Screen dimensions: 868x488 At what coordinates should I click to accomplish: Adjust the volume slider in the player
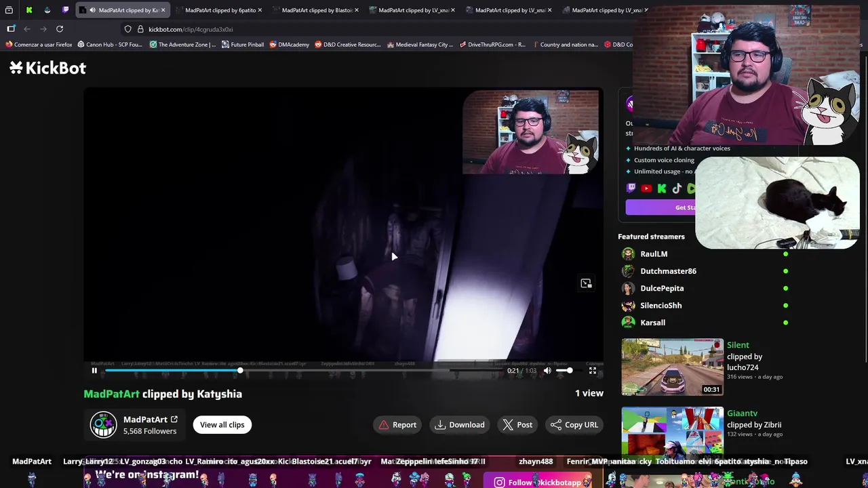point(564,371)
